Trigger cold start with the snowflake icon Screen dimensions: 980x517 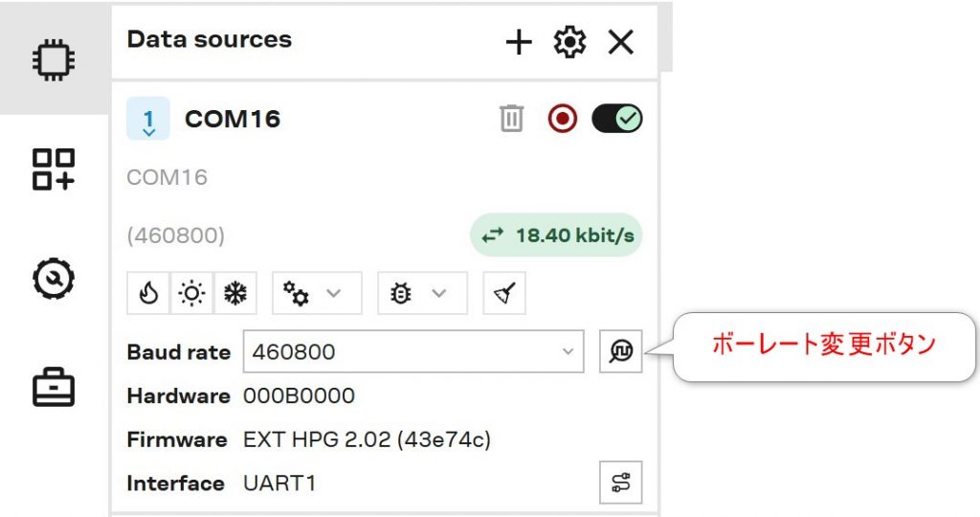(x=234, y=294)
